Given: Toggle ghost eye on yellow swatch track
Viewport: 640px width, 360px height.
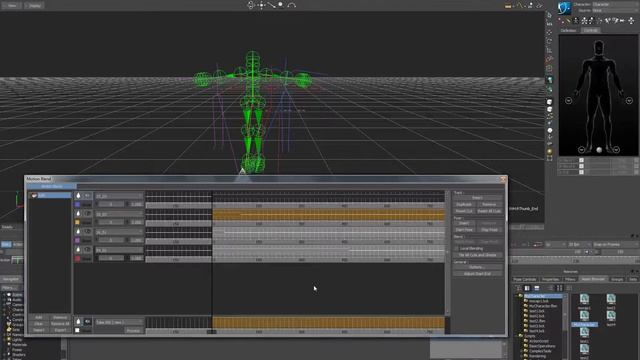Looking at the screenshot, I should pyautogui.click(x=87, y=213).
